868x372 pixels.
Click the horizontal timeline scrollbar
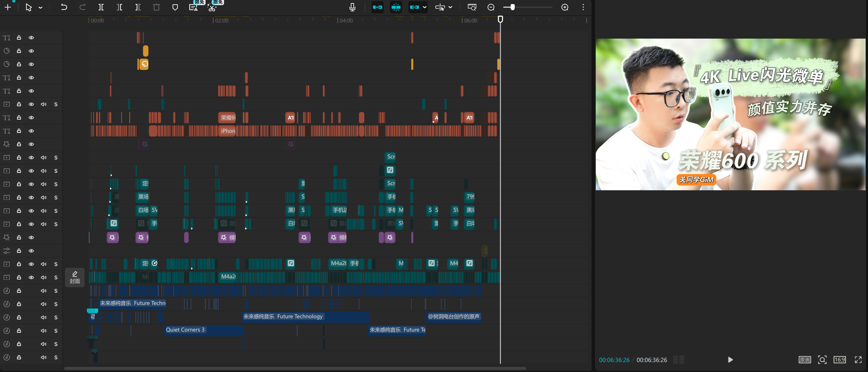click(x=295, y=369)
